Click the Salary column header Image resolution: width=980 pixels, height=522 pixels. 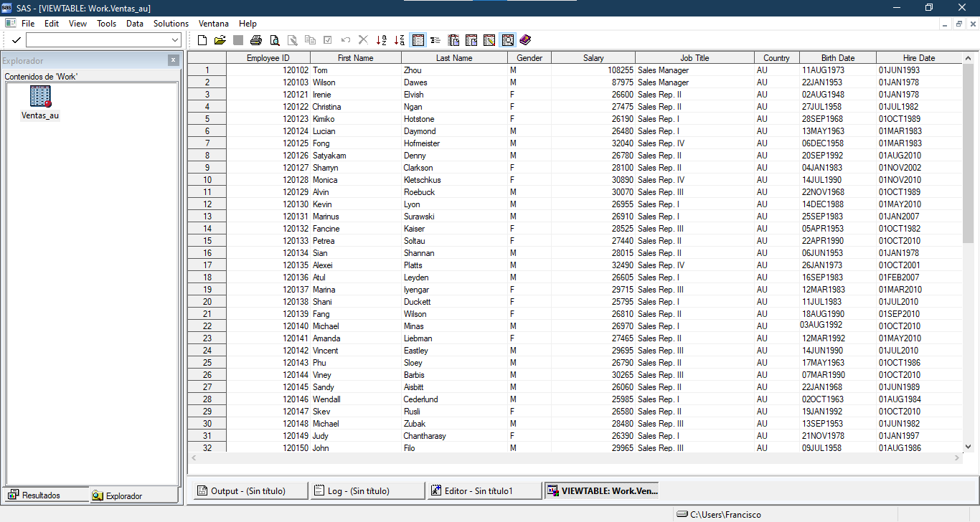[593, 58]
